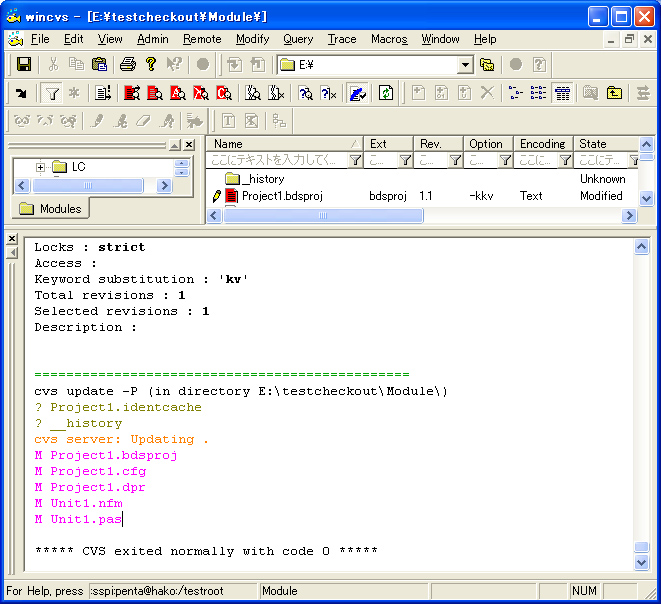
Task: Open the yellow question mark Help icon
Action: tap(150, 64)
